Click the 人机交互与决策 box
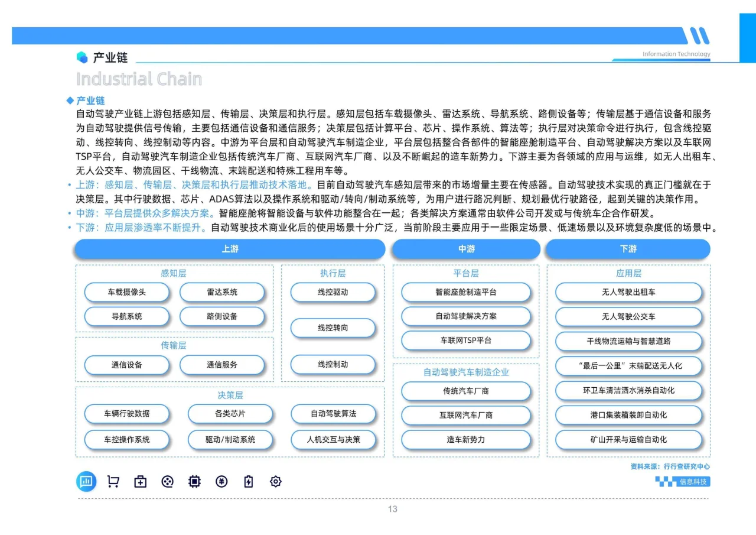Image resolution: width=756 pixels, height=535 pixels. click(x=333, y=439)
